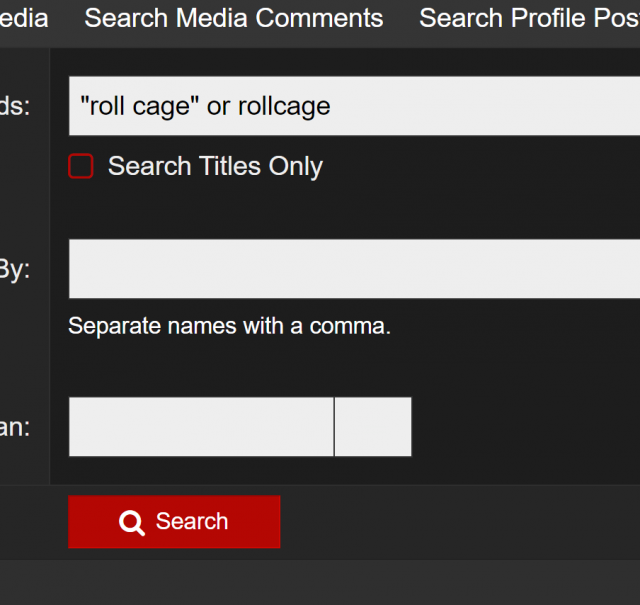Select the partially visible Search Media tab
Screen dimensions: 640x605
coord(24,18)
